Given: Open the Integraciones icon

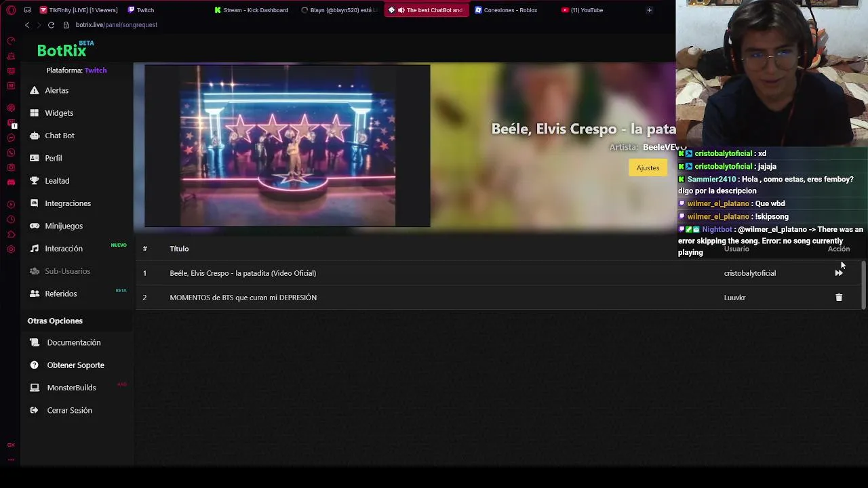Looking at the screenshot, I should click(x=34, y=203).
